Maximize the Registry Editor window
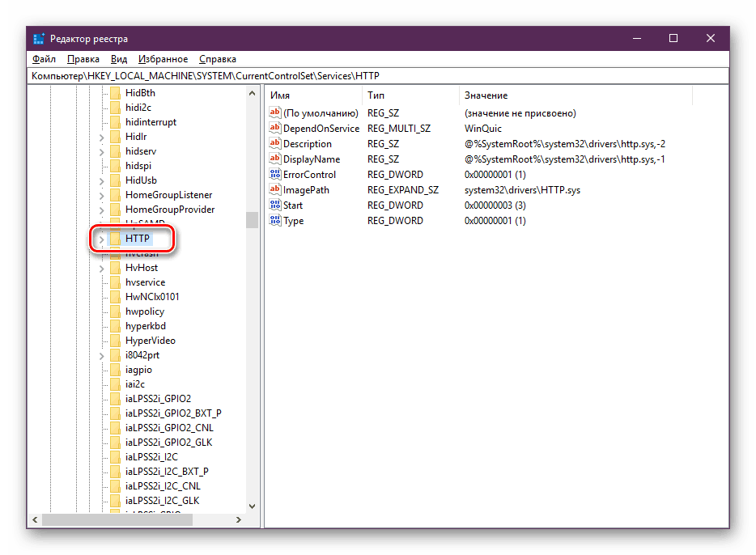Image resolution: width=756 pixels, height=555 pixels. pos(673,38)
